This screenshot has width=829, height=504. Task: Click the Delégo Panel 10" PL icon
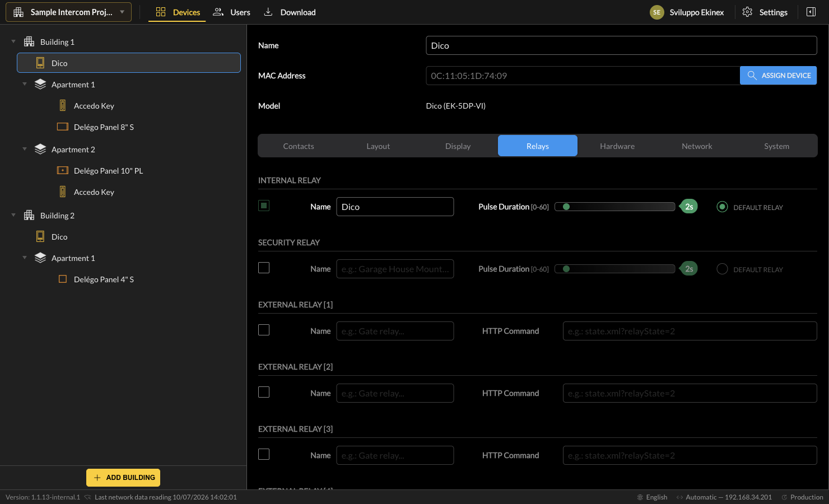click(63, 171)
